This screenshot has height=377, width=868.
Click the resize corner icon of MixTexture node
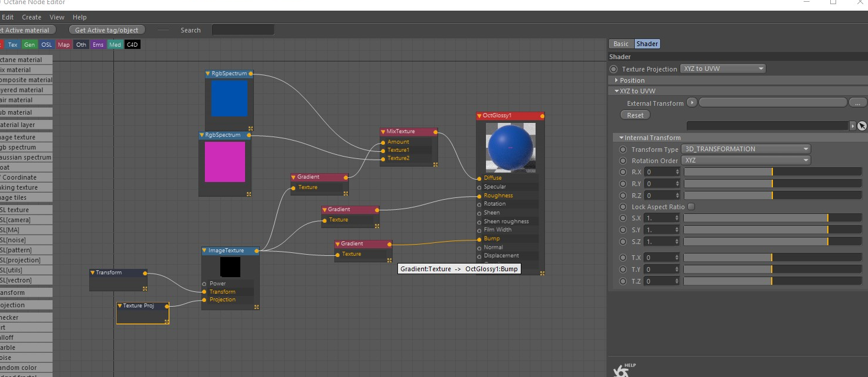pyautogui.click(x=435, y=164)
